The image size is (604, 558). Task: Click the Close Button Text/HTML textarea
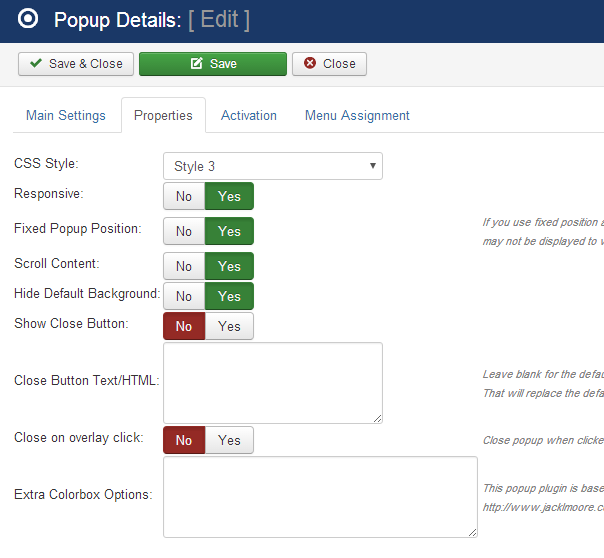(272, 382)
